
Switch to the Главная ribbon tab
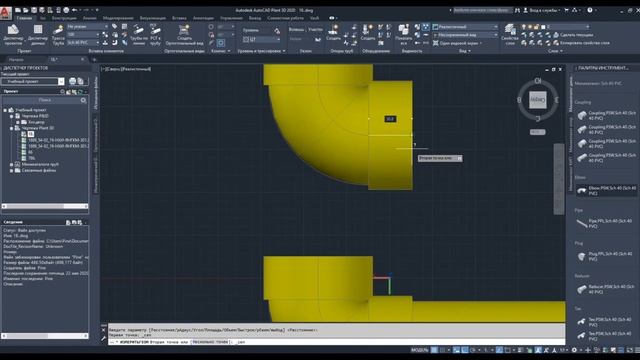click(x=24, y=18)
